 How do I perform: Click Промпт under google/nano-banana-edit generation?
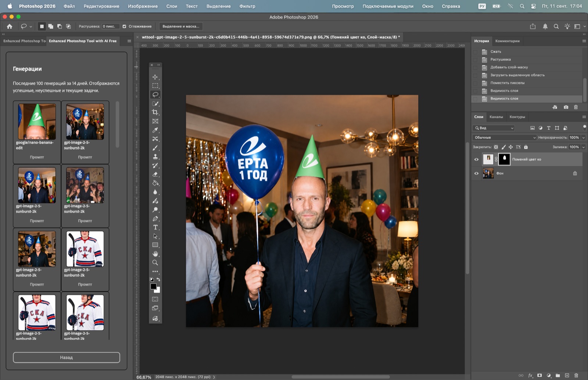click(37, 157)
